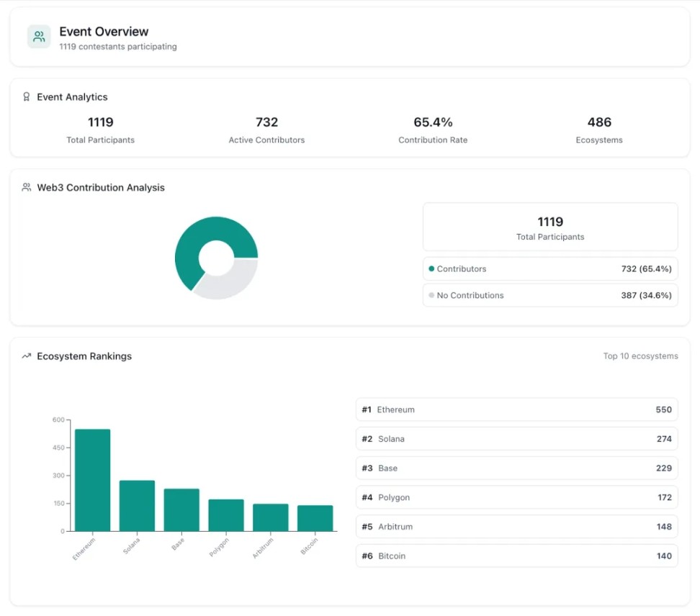
Task: Open the #1 Ethereum ranking row
Action: click(x=516, y=410)
